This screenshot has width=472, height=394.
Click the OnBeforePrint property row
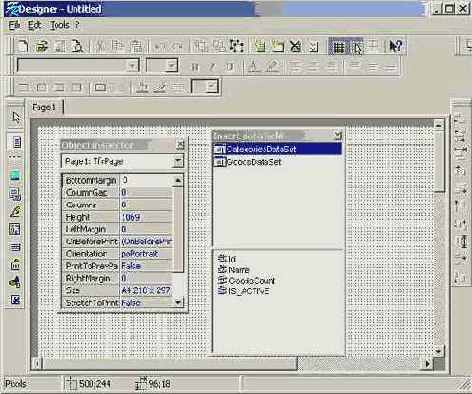[117, 241]
